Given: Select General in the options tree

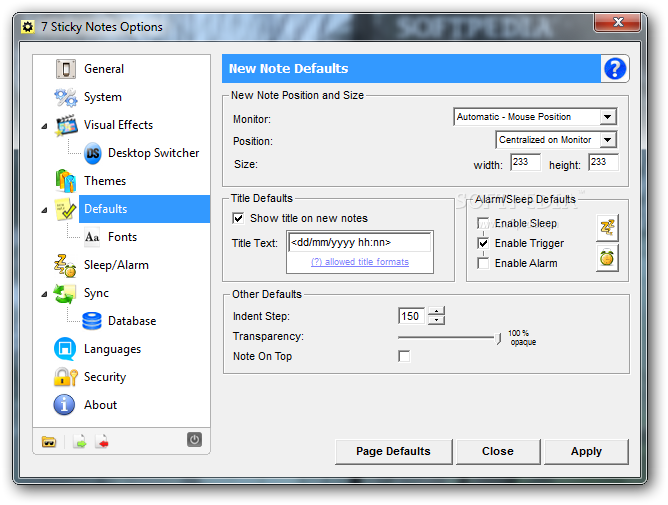Looking at the screenshot, I should pos(104,69).
